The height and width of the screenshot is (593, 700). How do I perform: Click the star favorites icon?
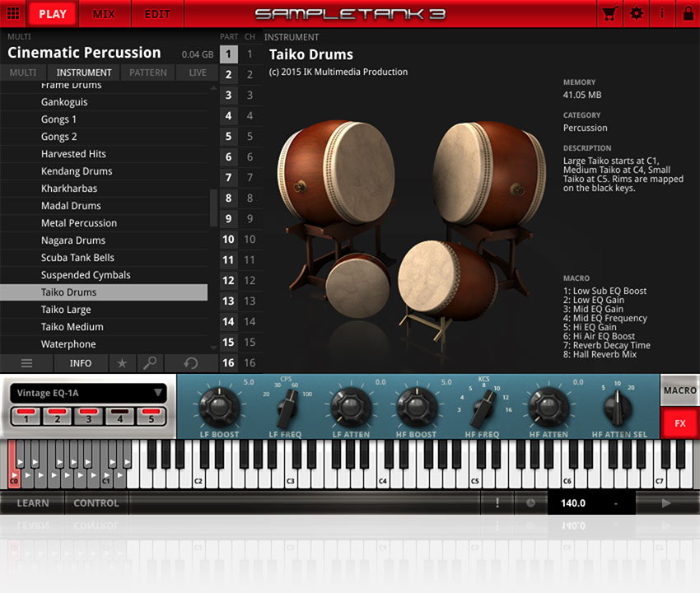(122, 363)
